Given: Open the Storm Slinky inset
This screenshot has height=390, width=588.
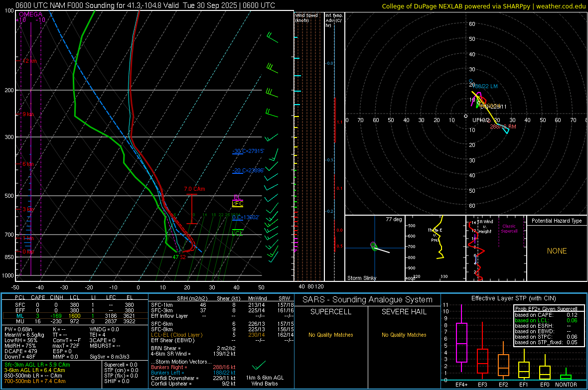Looking at the screenshot, I should pos(375,248).
